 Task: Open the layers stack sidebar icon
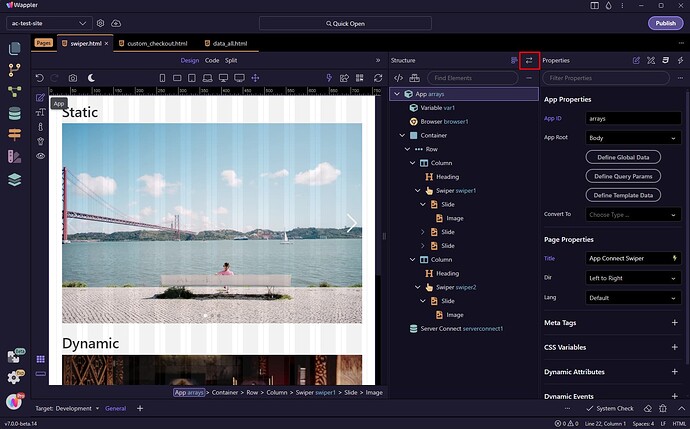[x=14, y=180]
